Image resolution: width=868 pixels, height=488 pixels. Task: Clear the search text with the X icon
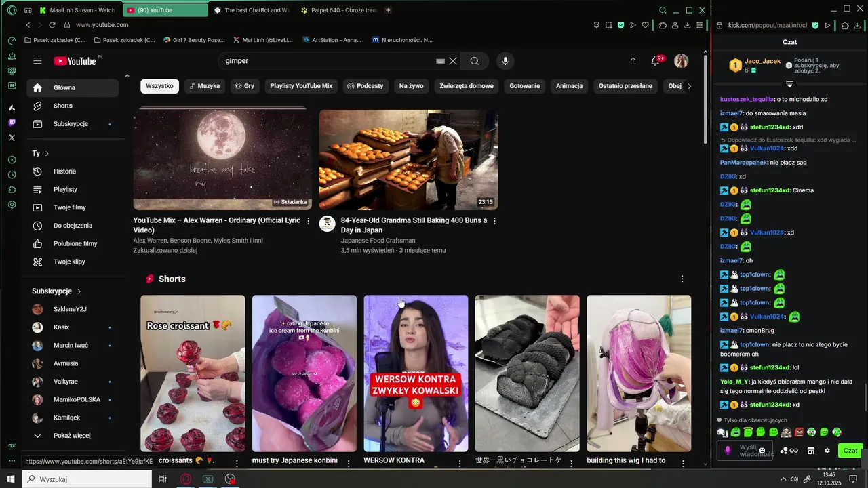[453, 61]
